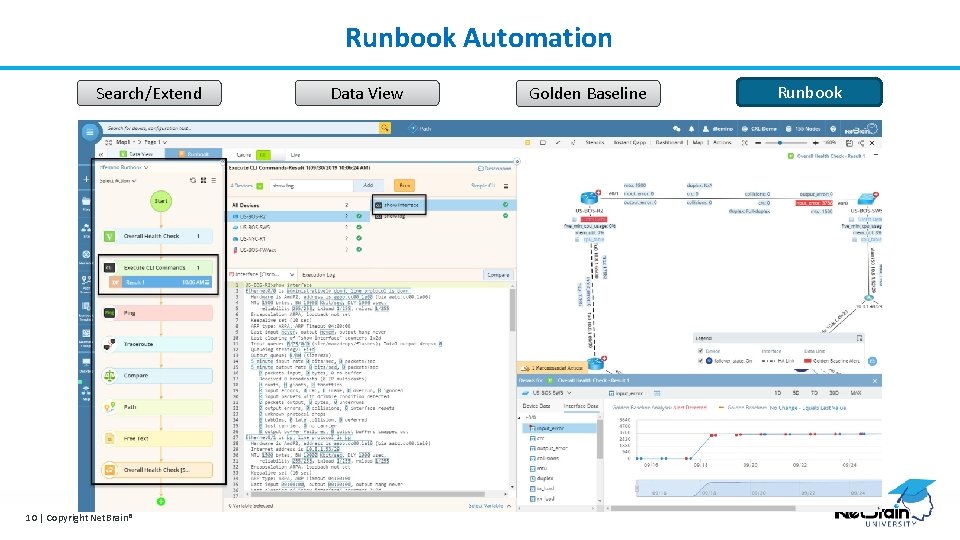This screenshot has height=540, width=960.
Task: Toggle the failover checkbox in the legend
Action: 700,361
